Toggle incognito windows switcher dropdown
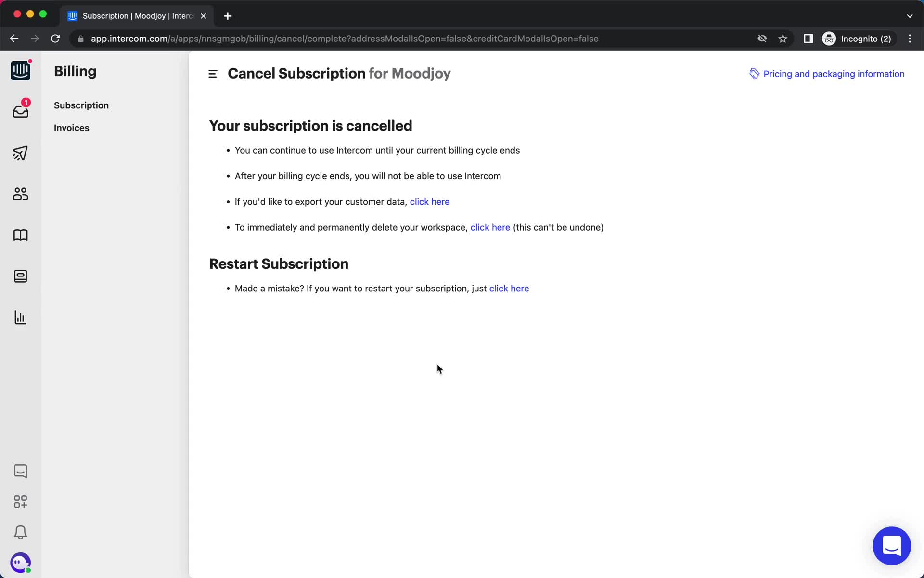Viewport: 924px width, 578px height. tap(858, 39)
